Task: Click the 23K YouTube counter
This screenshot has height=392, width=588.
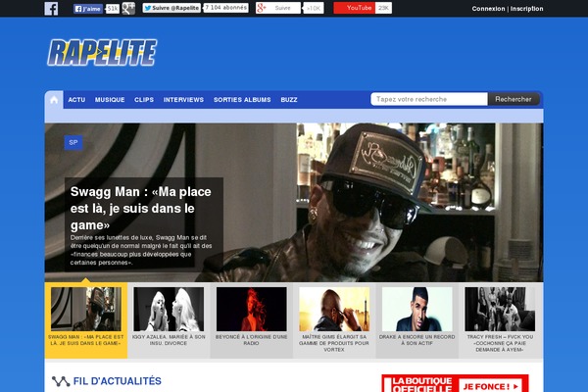Action: (x=383, y=8)
